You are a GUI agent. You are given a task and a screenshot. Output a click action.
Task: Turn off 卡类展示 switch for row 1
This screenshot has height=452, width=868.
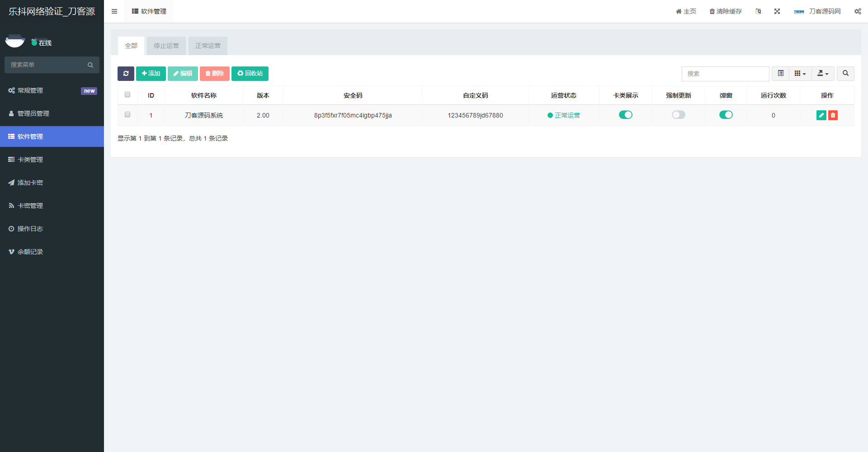[x=625, y=115]
